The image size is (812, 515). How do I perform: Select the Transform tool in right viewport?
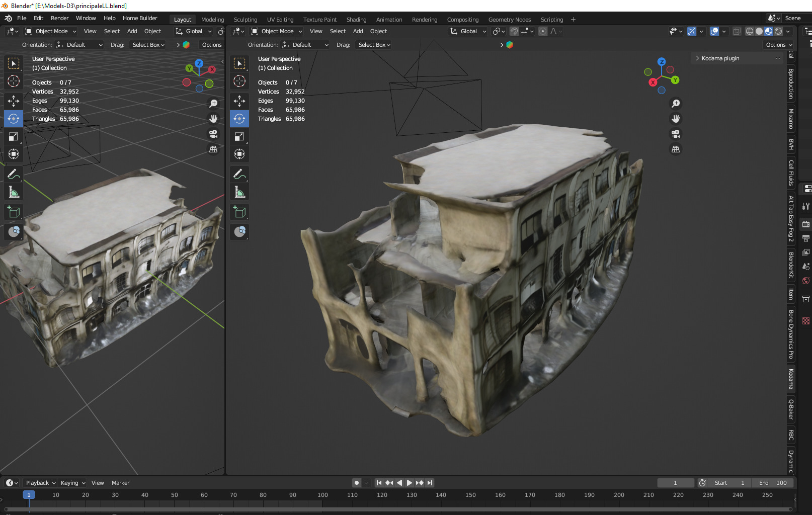(x=239, y=154)
